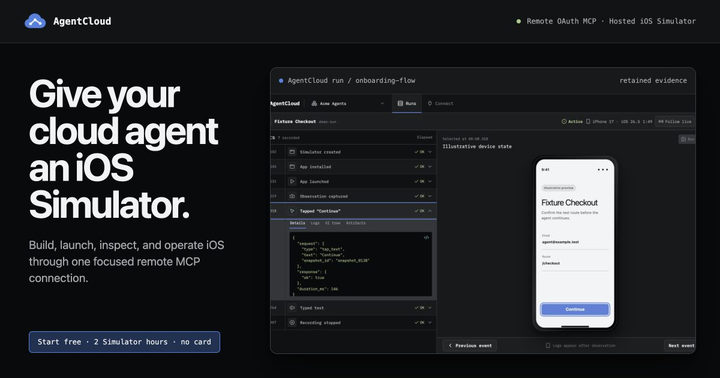Click the code toggle icon in JSON panel
Image resolution: width=720 pixels, height=378 pixels.
click(x=426, y=237)
